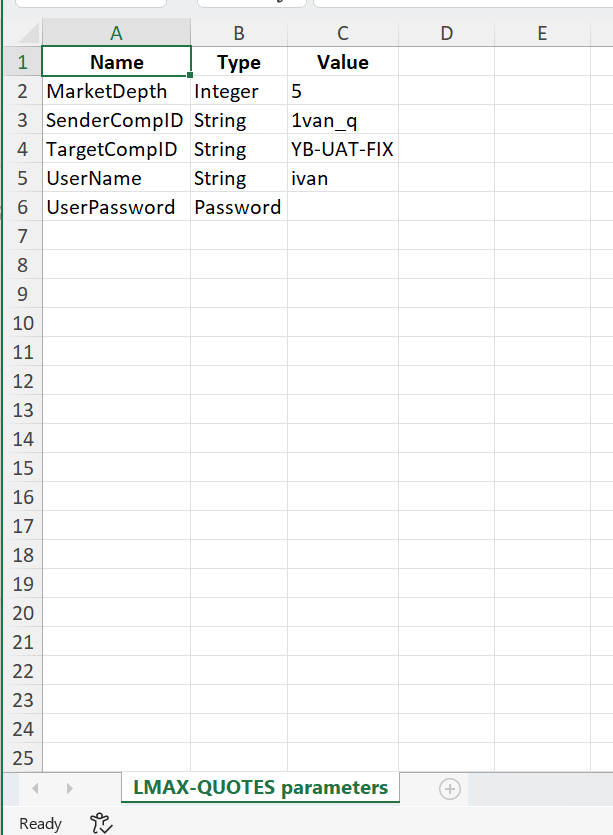The height and width of the screenshot is (835, 613).
Task: Click the Value header cell
Action: 343,62
